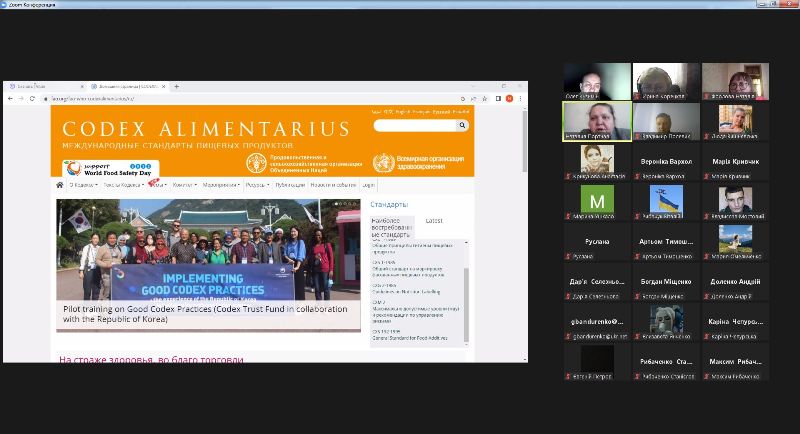800x434 pixels.
Task: Click the FAO organization logo
Action: [257, 163]
